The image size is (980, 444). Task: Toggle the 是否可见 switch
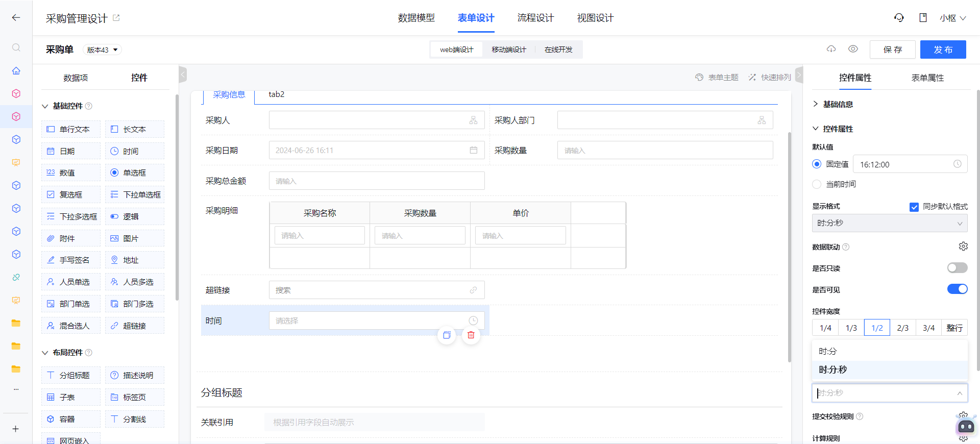click(x=957, y=289)
